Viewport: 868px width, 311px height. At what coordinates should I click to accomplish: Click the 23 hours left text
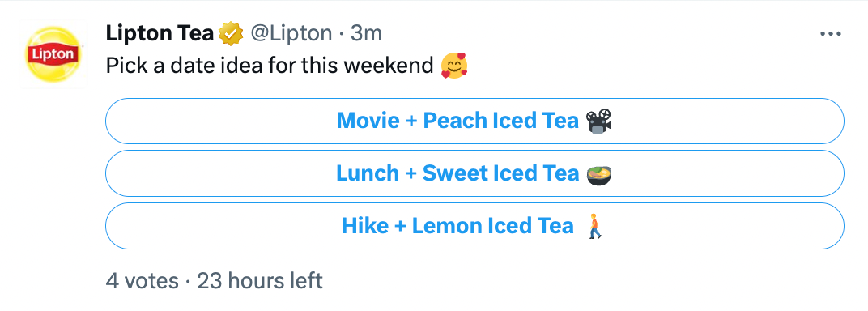pos(260,281)
